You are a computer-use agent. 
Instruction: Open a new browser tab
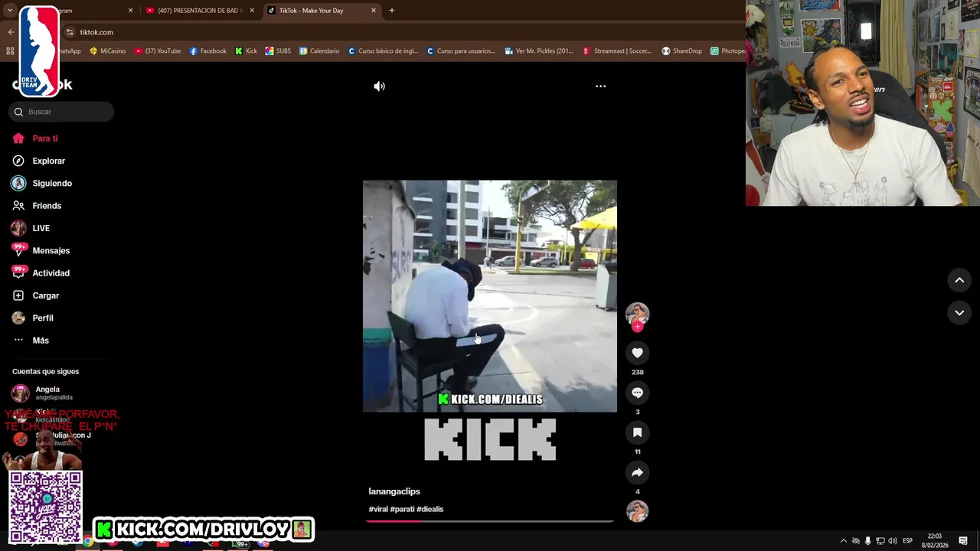(x=392, y=11)
